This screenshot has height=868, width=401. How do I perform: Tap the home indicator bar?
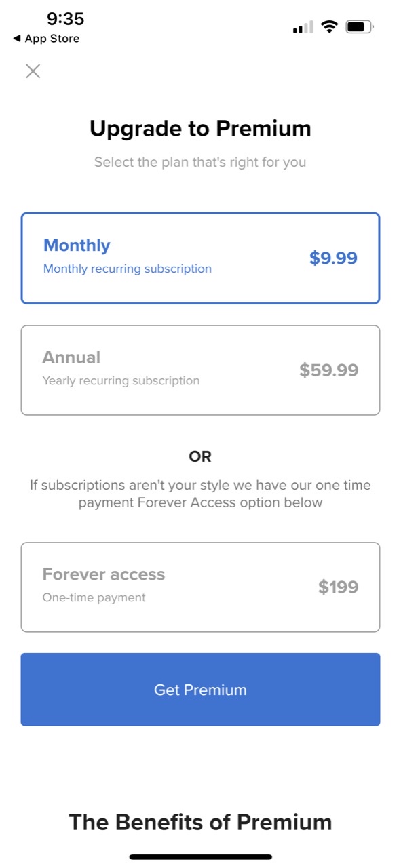pos(200,857)
